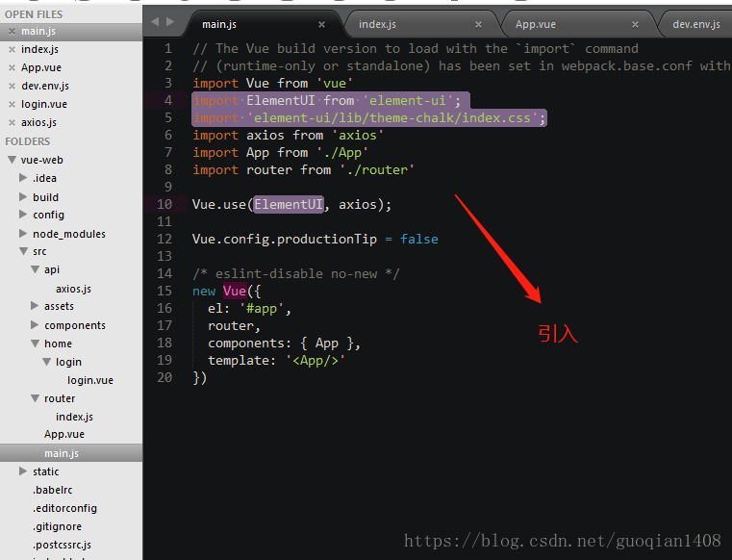Screen dimensions: 732x560
Task: Collapse the login folder
Action: pos(47,362)
